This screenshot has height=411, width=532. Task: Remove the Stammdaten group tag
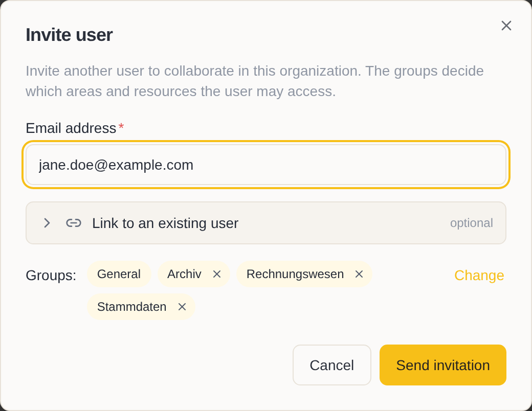[182, 307]
